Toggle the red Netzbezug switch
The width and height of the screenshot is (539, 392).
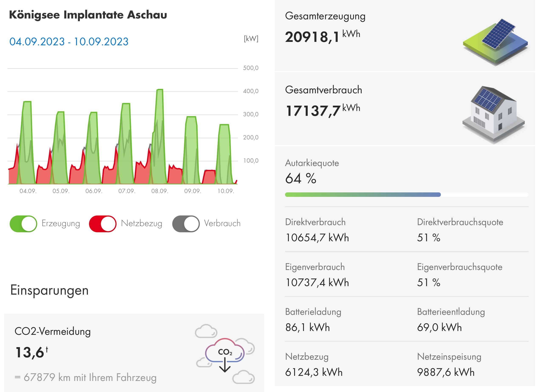[103, 224]
